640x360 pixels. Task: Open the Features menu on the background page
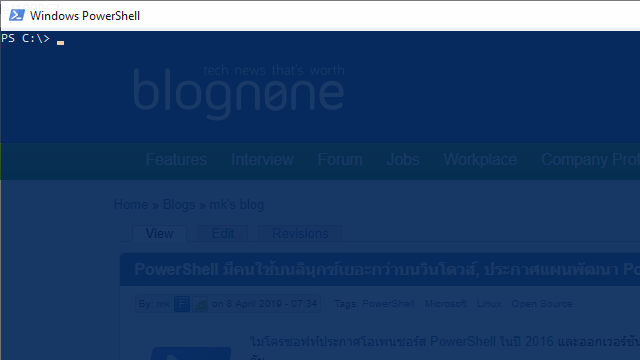[176, 160]
